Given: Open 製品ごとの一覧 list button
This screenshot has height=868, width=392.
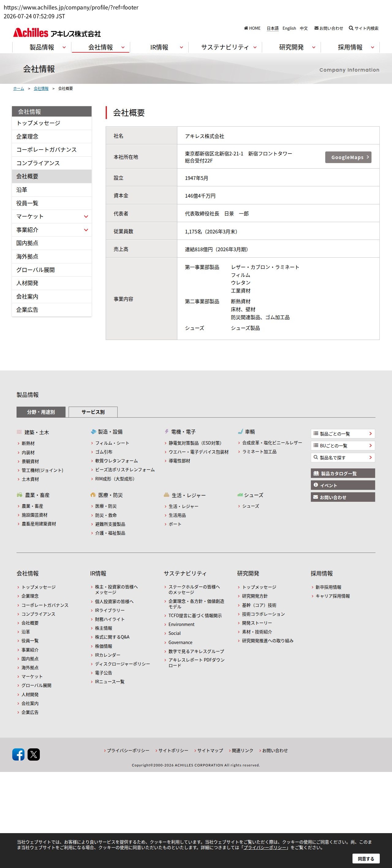Looking at the screenshot, I should pos(343,434).
